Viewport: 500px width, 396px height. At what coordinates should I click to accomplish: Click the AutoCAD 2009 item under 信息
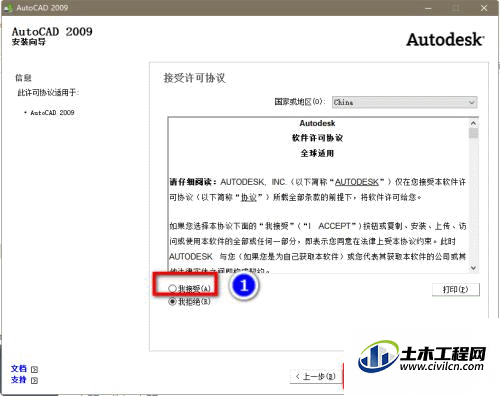(x=52, y=113)
